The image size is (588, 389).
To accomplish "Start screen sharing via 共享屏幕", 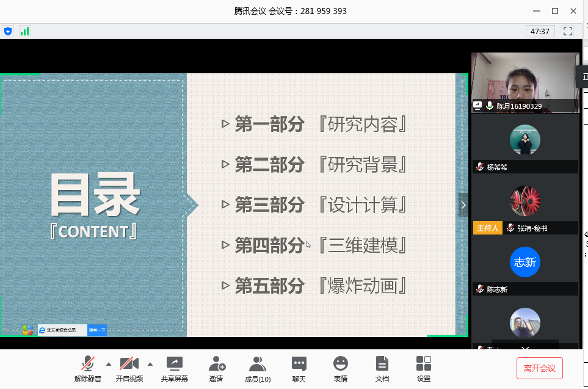I will 174,368.
